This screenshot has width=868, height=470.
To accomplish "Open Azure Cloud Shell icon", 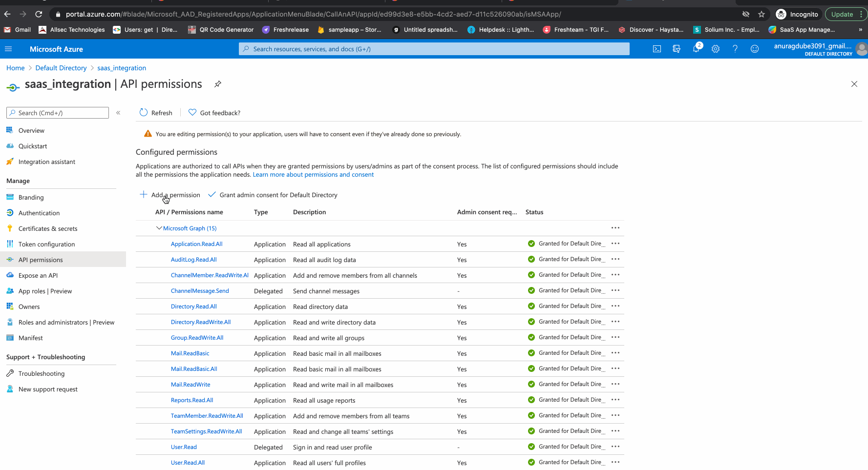I will coord(657,49).
